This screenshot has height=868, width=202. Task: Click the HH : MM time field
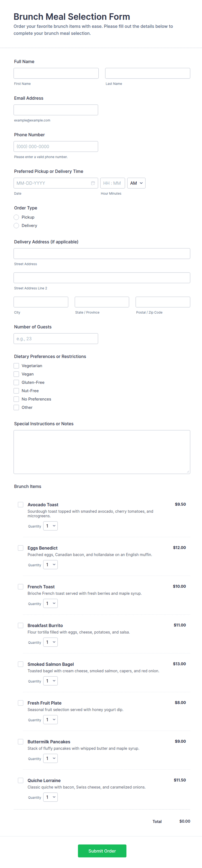click(113, 183)
